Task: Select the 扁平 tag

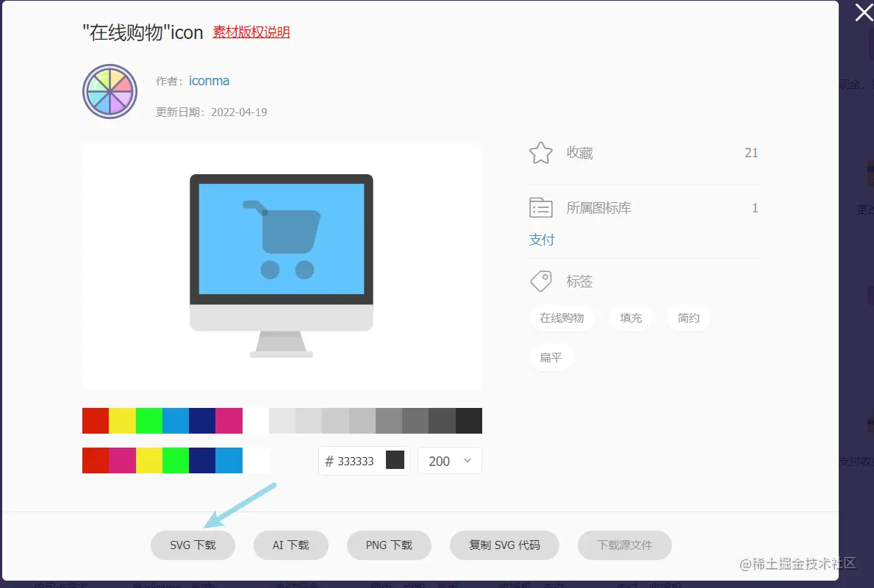Action: (551, 357)
